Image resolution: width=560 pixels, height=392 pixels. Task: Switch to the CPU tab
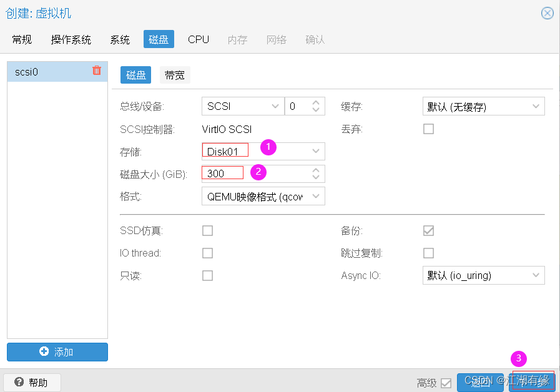198,39
